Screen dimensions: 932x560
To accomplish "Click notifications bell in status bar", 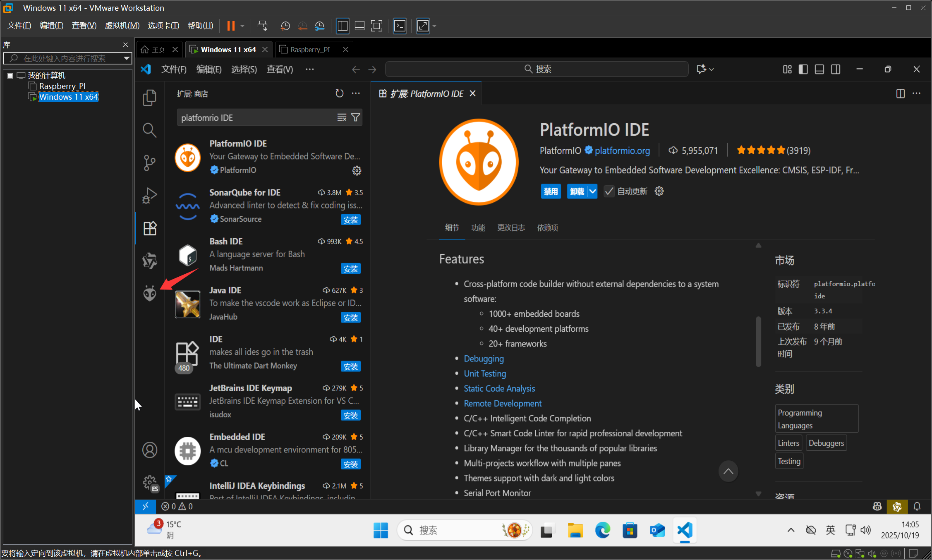I will 917,506.
